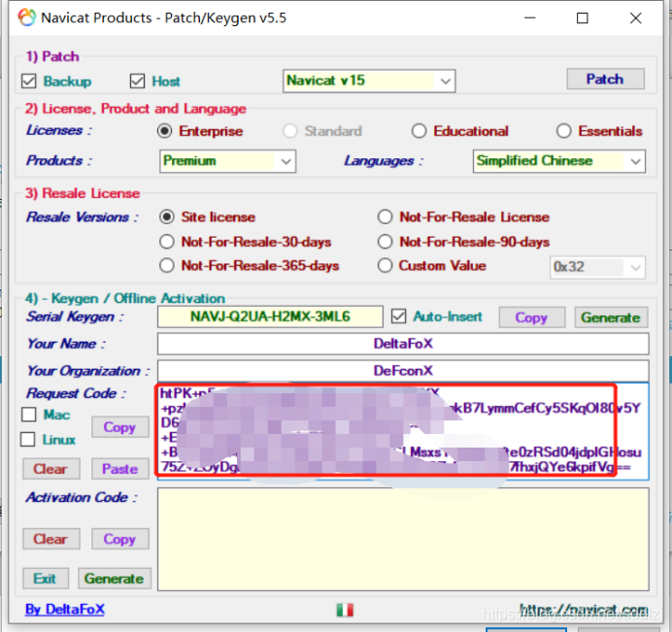Viewport: 672px width, 632px height.
Task: Select Not-For-Resale License option
Action: click(x=385, y=216)
